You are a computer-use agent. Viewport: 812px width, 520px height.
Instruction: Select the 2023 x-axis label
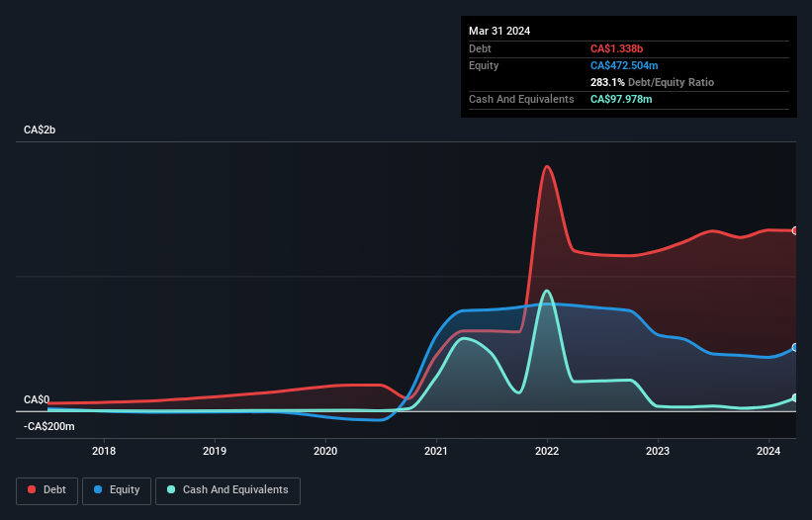point(658,451)
